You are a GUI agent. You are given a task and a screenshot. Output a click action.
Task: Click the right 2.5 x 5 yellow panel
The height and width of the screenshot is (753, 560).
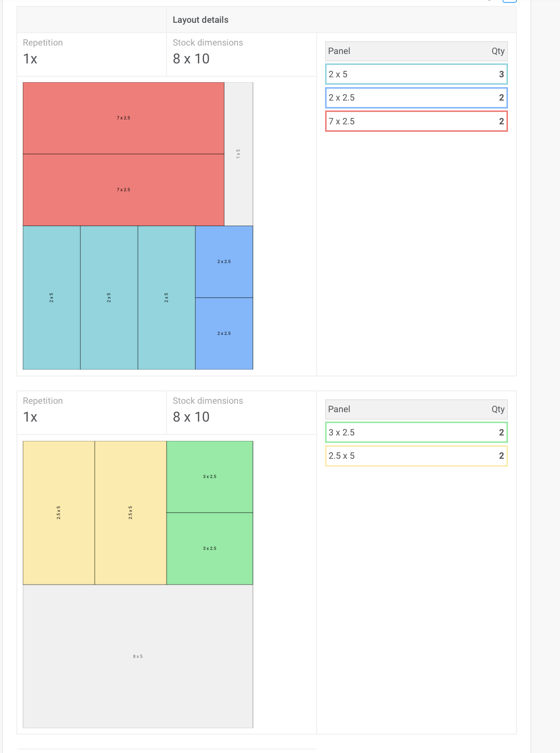coord(130,512)
